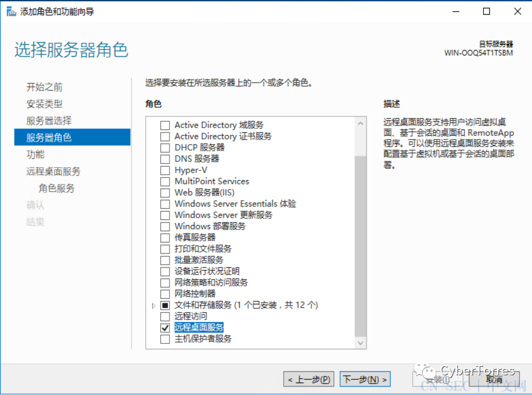532x395 pixels.
Task: Select 网络控制器 role label
Action: (195, 294)
